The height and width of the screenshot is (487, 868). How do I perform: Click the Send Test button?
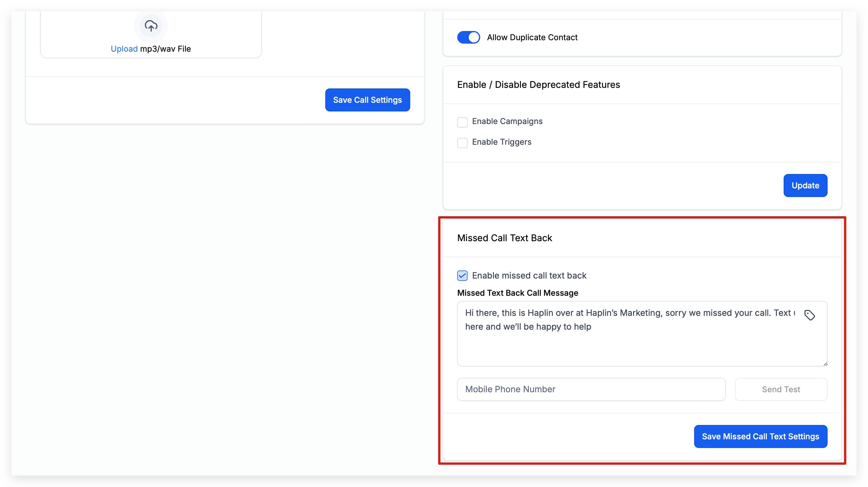pos(781,389)
